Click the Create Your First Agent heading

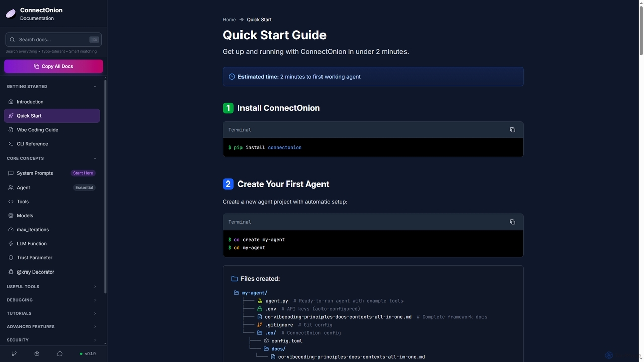[283, 184]
